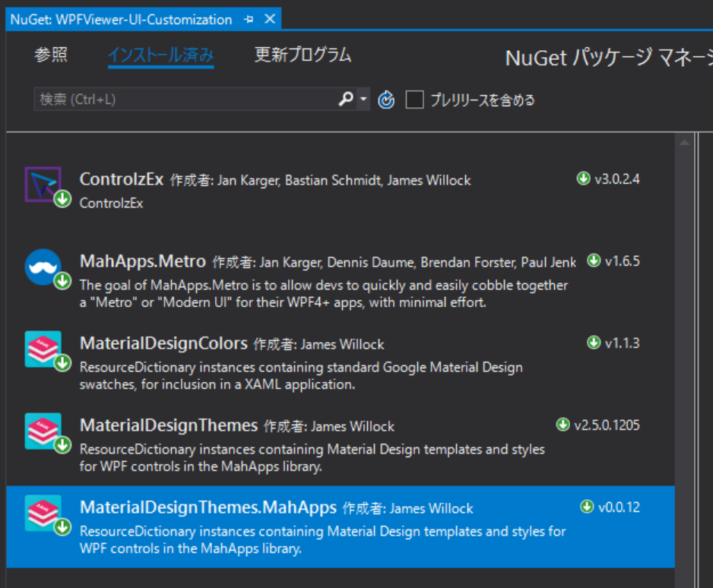
Task: Click the v3.0.2.4 version label
Action: coord(617,179)
